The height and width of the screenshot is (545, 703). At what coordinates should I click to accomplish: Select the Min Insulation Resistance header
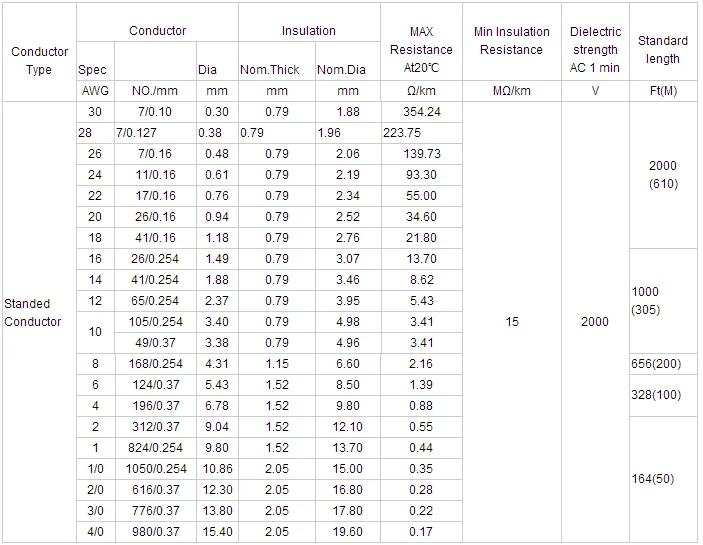[511, 42]
